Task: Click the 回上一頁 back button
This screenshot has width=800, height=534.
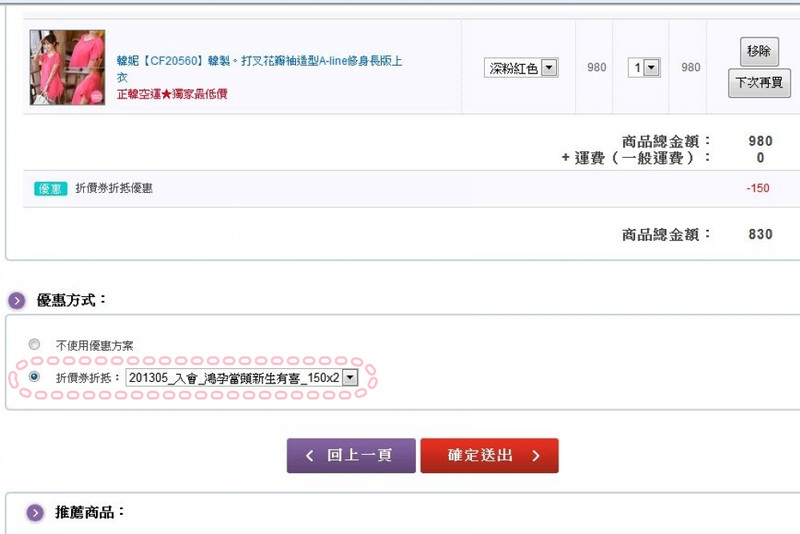Action: pos(351,455)
